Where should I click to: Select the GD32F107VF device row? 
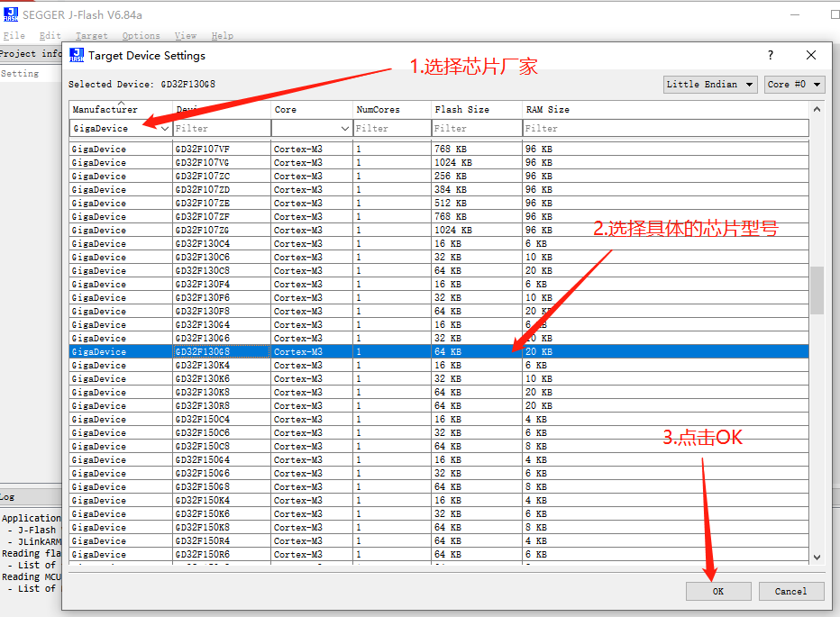coord(439,149)
